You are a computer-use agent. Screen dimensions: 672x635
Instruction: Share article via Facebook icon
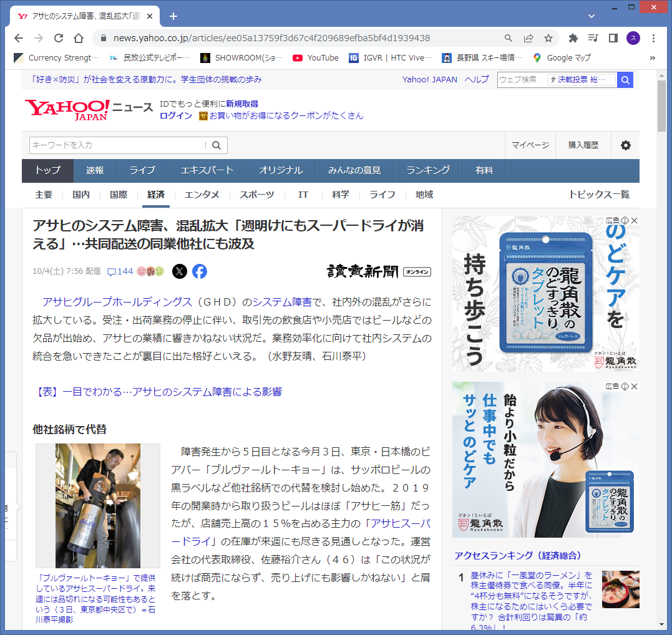pyautogui.click(x=199, y=271)
